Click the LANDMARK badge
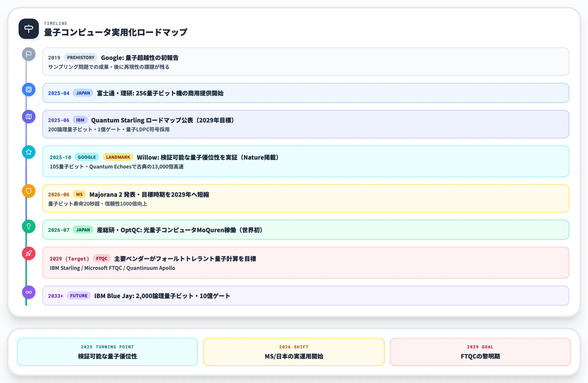The width and height of the screenshot is (588, 383). click(118, 157)
